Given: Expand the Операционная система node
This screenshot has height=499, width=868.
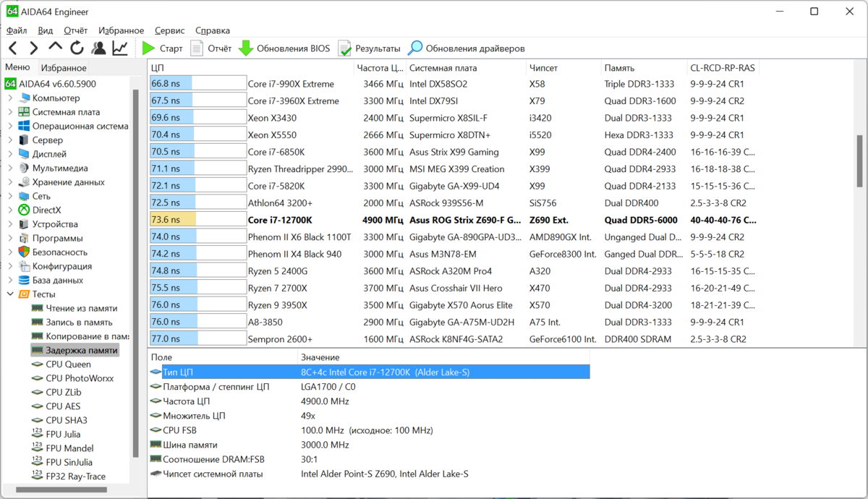Looking at the screenshot, I should pos(10,126).
